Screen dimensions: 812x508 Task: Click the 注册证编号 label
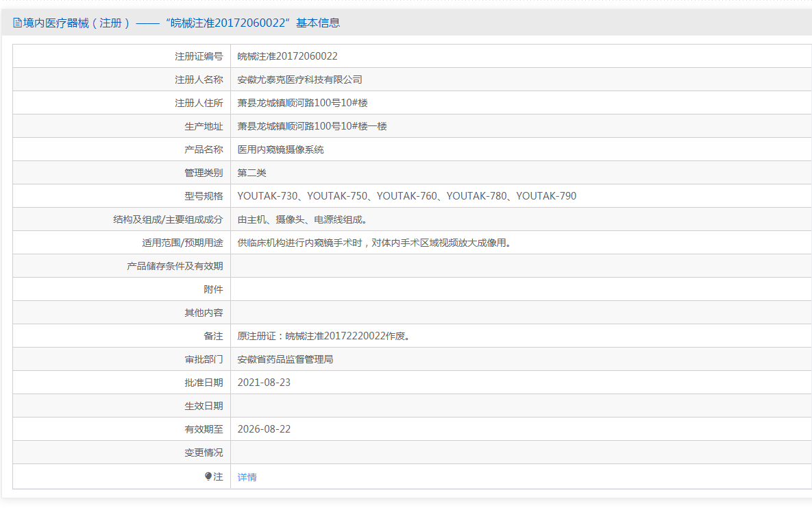click(x=199, y=56)
